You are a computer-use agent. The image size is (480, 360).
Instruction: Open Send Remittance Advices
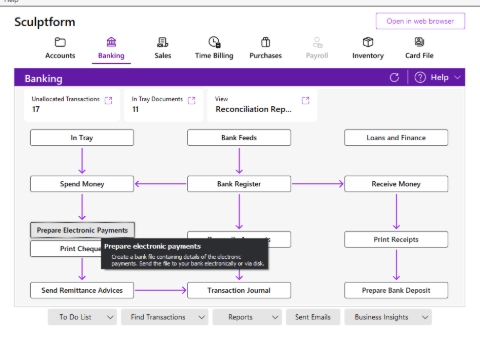click(x=82, y=290)
